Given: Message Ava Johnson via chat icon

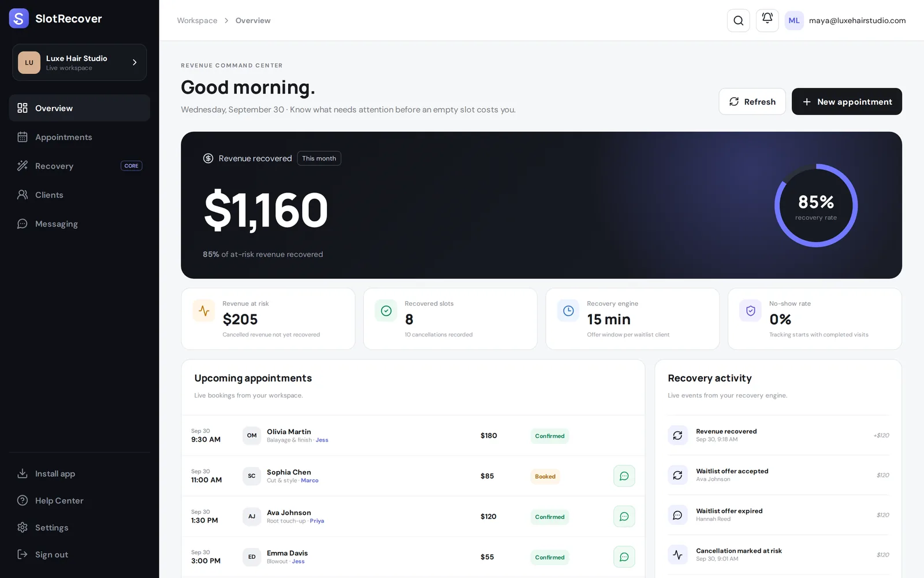Looking at the screenshot, I should coord(624,517).
